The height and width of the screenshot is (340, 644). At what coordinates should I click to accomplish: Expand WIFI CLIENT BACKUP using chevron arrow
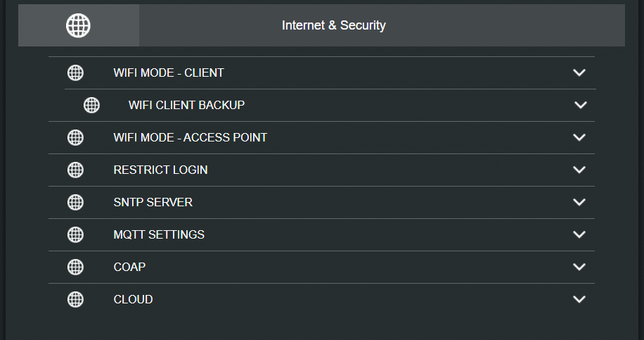click(580, 105)
